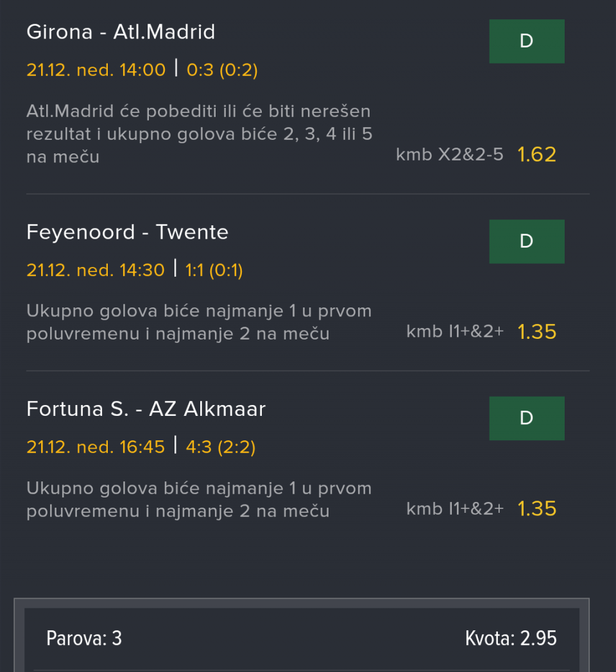The height and width of the screenshot is (672, 616).
Task: Tap the green D badge for Fortuna S. match
Action: click(526, 418)
